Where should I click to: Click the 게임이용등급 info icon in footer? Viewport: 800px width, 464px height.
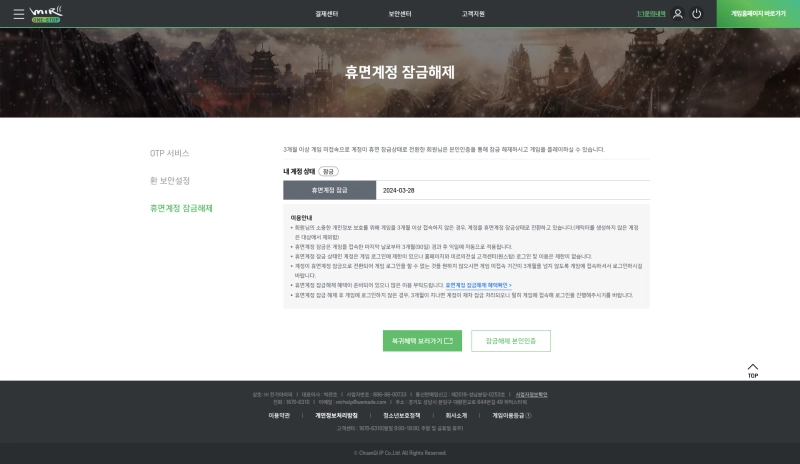click(528, 415)
